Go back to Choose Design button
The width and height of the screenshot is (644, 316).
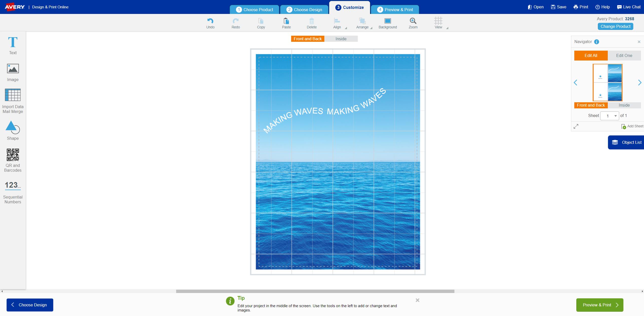point(30,305)
